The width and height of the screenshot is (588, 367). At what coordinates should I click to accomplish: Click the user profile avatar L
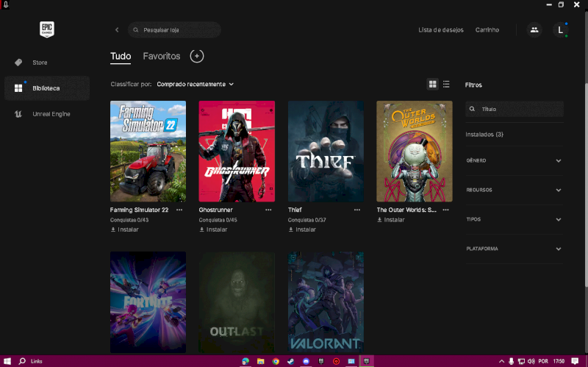[x=560, y=30]
